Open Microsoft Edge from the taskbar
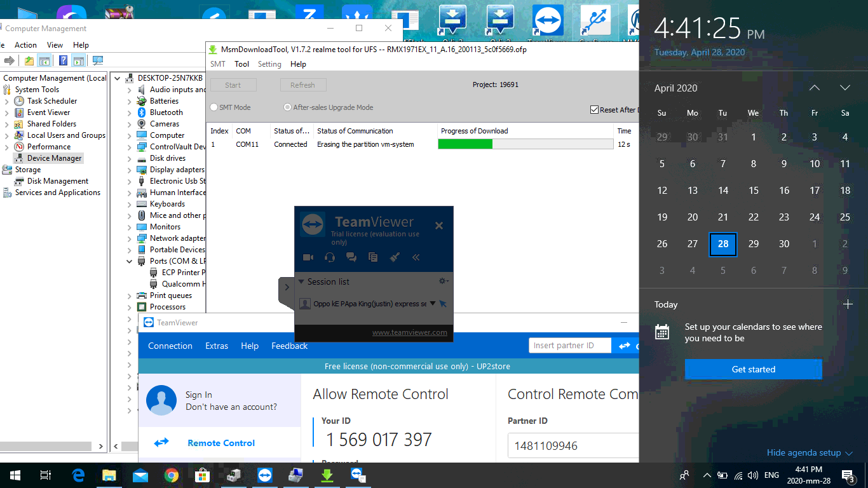The height and width of the screenshot is (488, 868). coord(78,475)
